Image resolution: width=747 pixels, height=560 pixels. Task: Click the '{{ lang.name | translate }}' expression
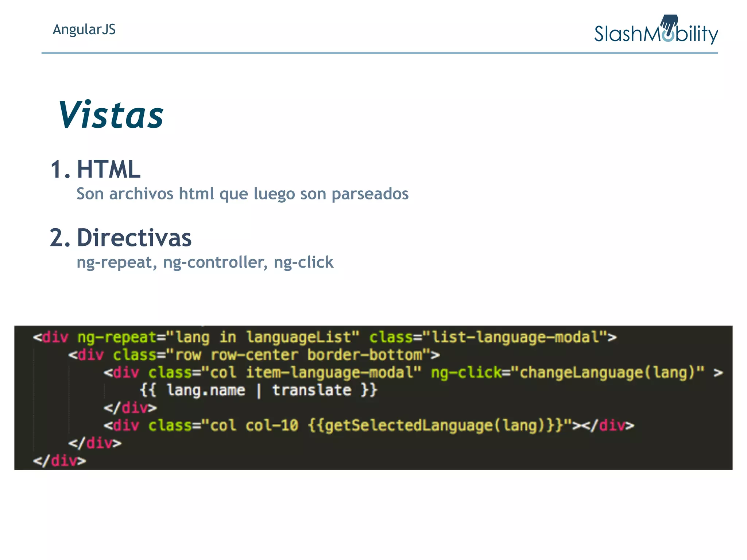coord(258,390)
